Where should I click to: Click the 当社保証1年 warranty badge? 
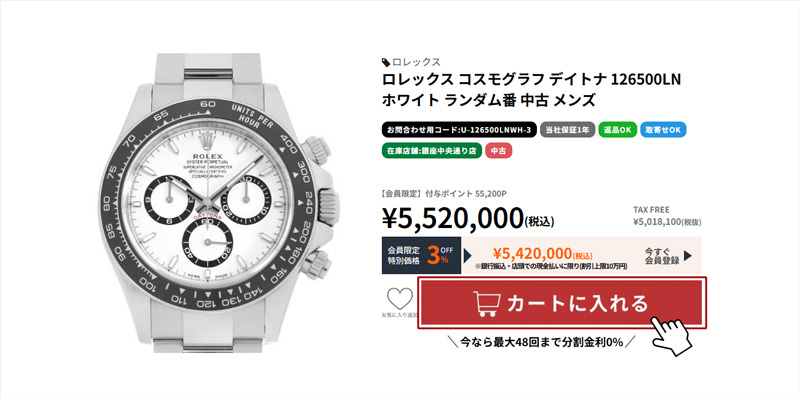click(x=567, y=130)
